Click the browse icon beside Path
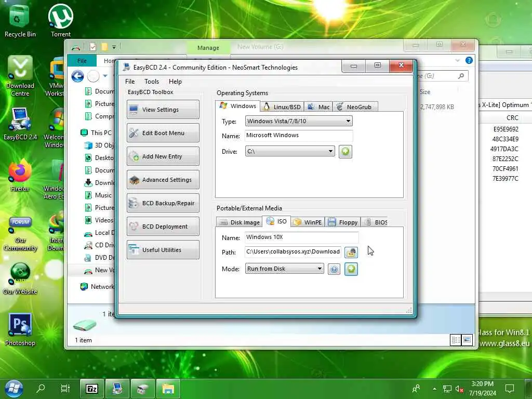 pos(351,252)
